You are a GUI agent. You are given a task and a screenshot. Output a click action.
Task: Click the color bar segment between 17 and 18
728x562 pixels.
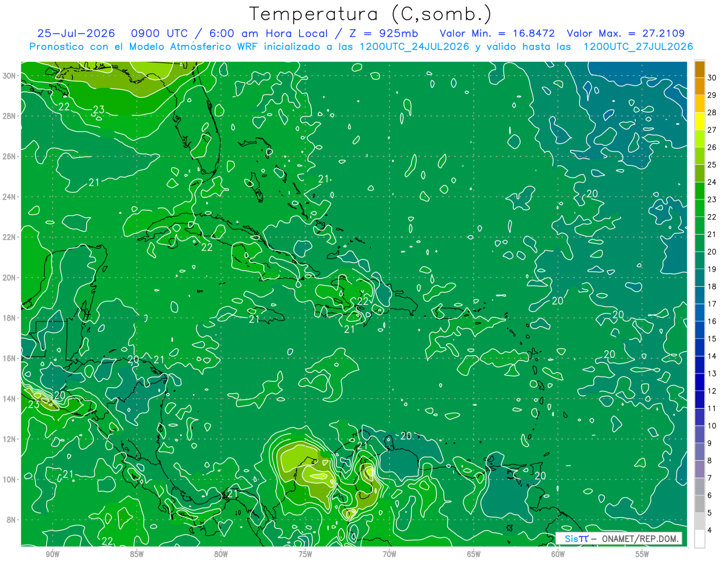click(x=699, y=295)
